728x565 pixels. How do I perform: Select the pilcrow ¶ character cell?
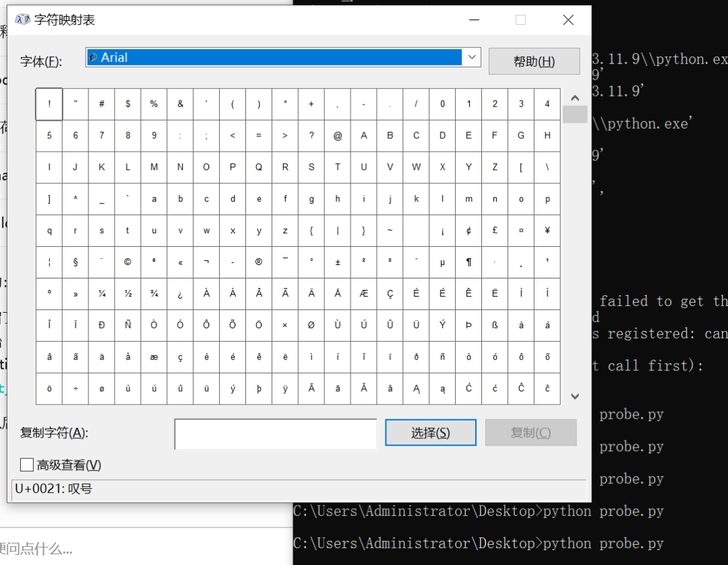(x=468, y=262)
